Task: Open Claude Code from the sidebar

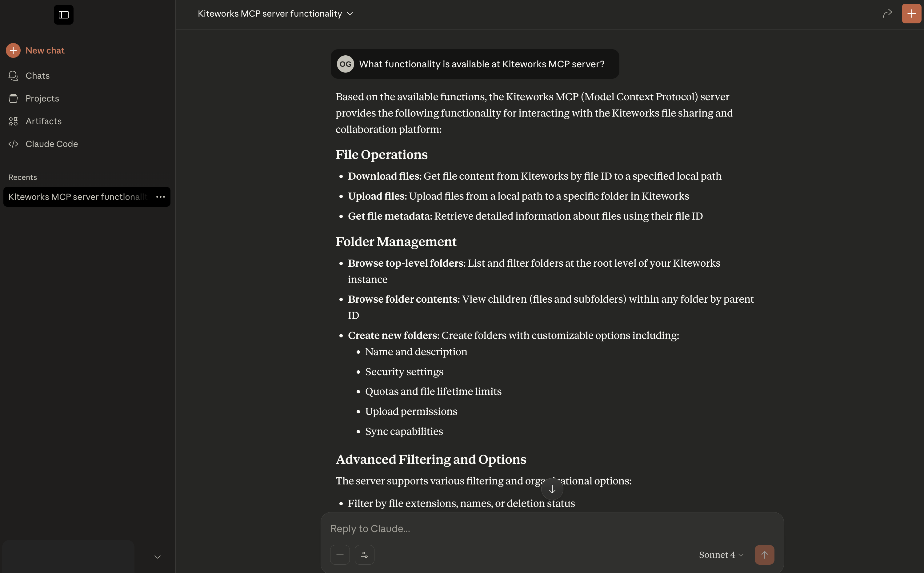Action: (52, 144)
